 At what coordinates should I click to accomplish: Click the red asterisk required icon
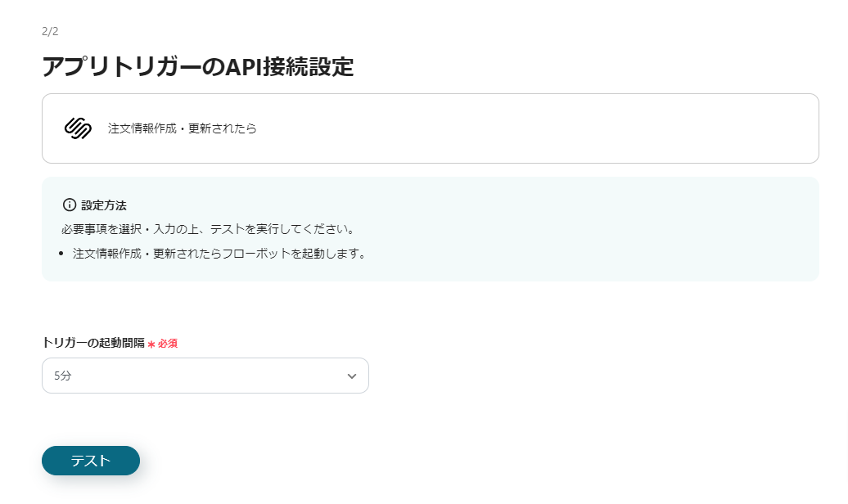pos(151,344)
